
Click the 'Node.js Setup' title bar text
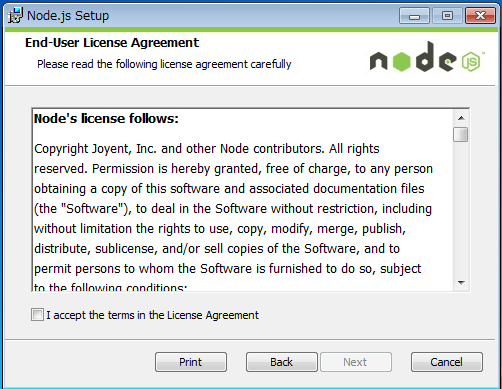[68, 16]
